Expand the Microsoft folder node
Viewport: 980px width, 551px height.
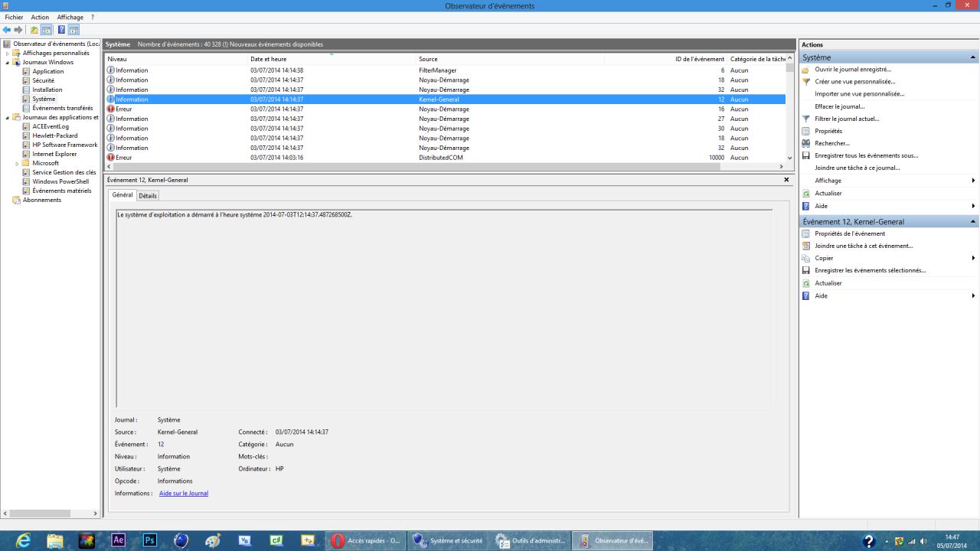click(17, 164)
